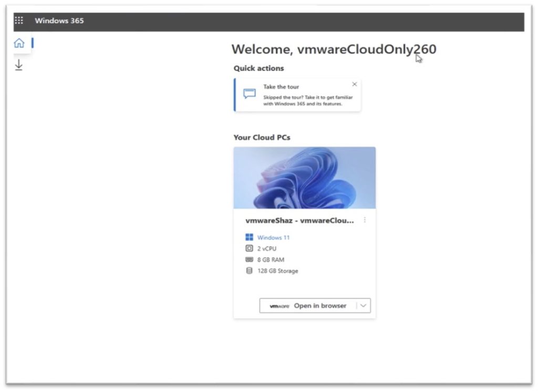
Task: Click the Take the tour chat icon
Action: point(250,94)
